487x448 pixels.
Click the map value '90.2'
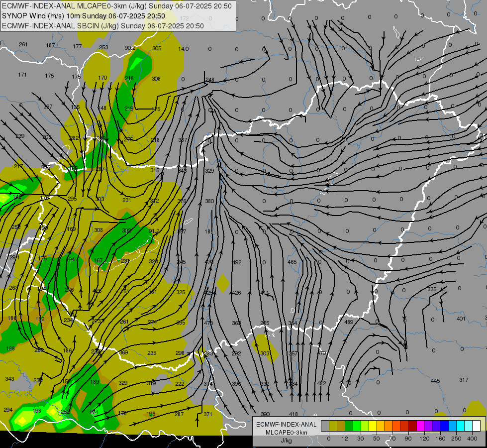point(130,48)
